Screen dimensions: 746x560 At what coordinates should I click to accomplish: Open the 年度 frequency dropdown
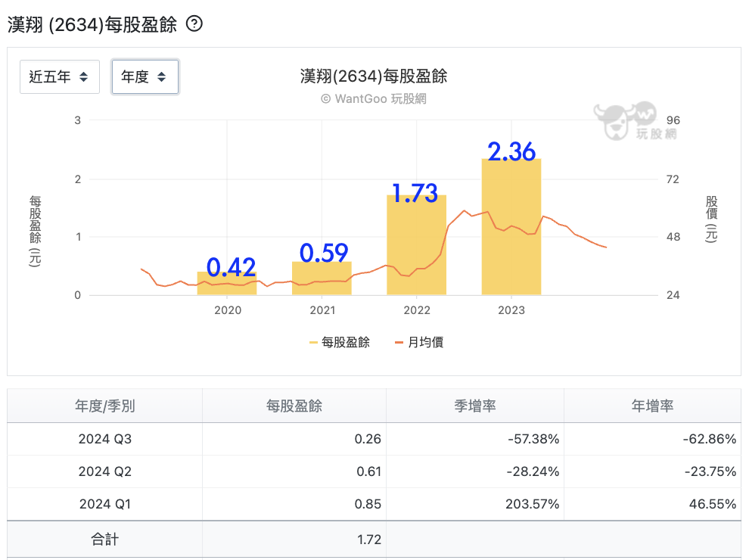click(x=145, y=76)
